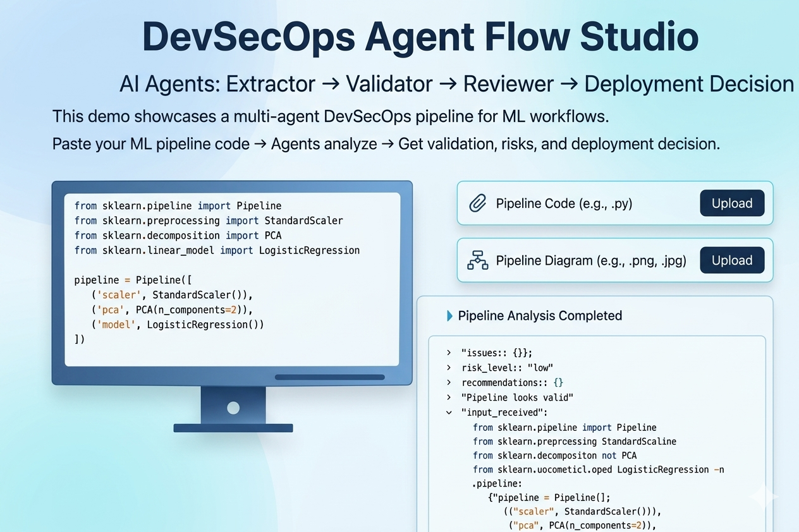Screen dimensions: 799x532
Task: Click the PCA import line in editor
Action: (x=178, y=236)
